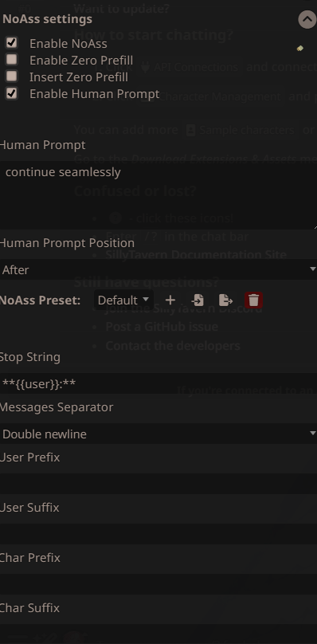The height and width of the screenshot is (644, 317).
Task: Disable the Enable NoAss checkbox
Action: click(11, 42)
